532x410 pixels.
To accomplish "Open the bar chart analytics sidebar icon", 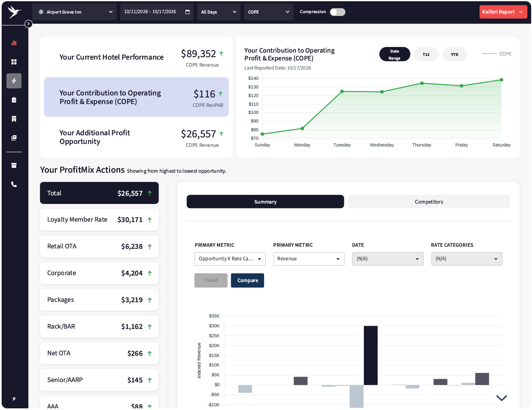I will (14, 43).
